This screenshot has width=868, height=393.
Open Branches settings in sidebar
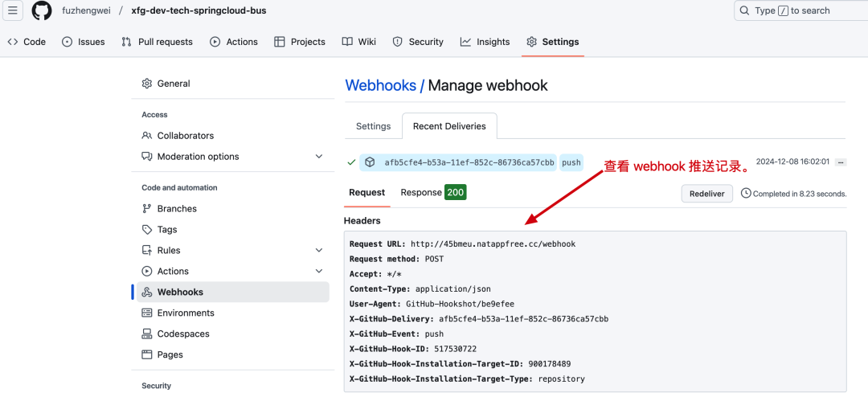232,209
